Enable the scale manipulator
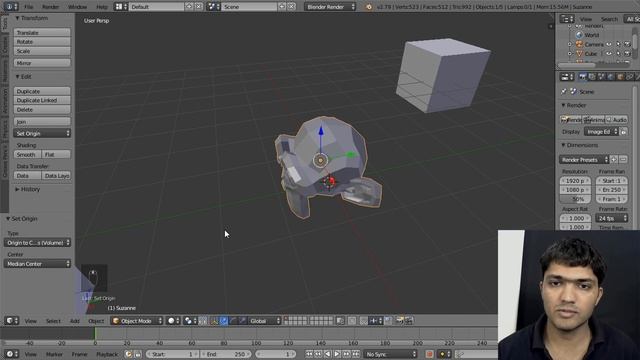Viewport: 640px width, 360px height. click(242, 321)
